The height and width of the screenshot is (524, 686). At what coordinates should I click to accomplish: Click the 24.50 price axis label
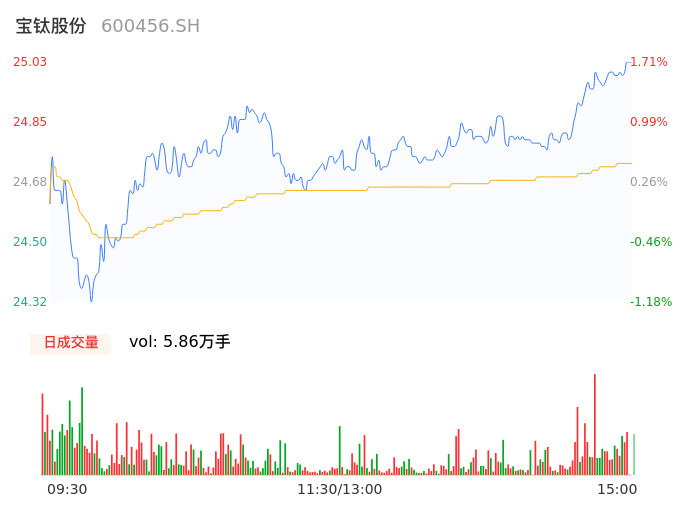30,242
